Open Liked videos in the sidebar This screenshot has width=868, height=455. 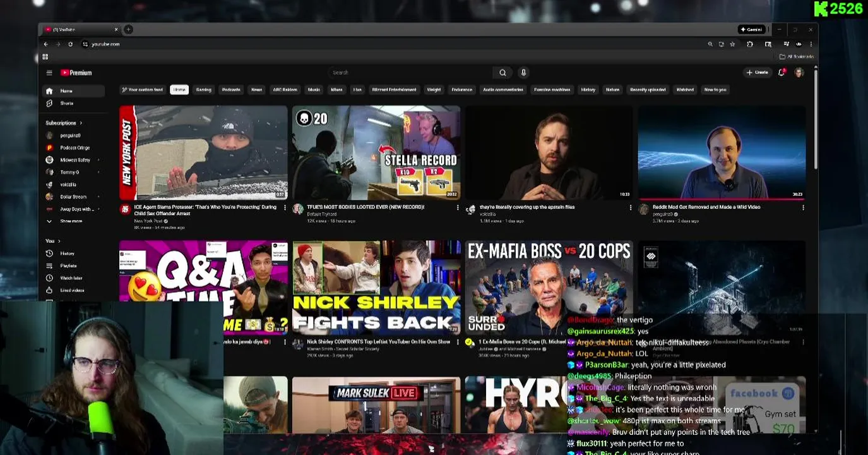(x=73, y=290)
